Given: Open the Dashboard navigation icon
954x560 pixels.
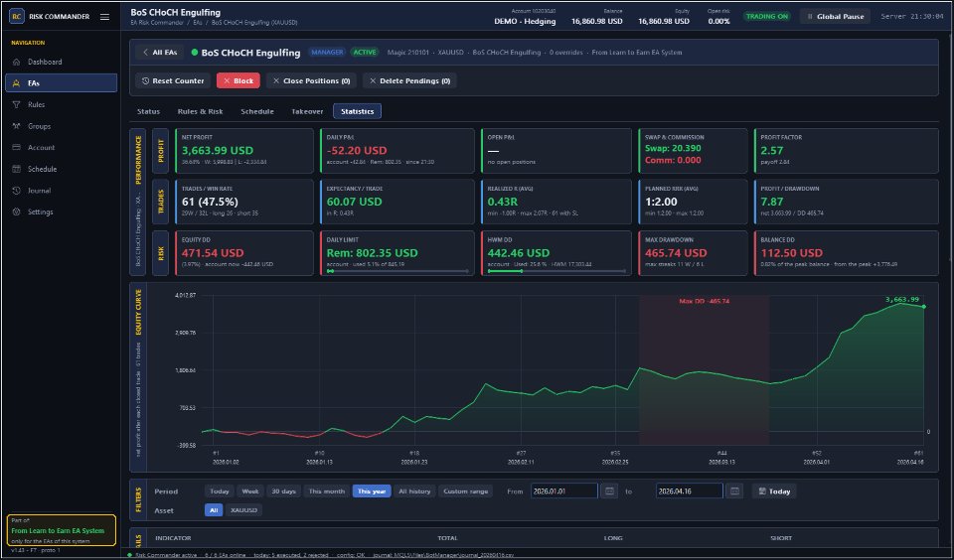Looking at the screenshot, I should (x=17, y=62).
